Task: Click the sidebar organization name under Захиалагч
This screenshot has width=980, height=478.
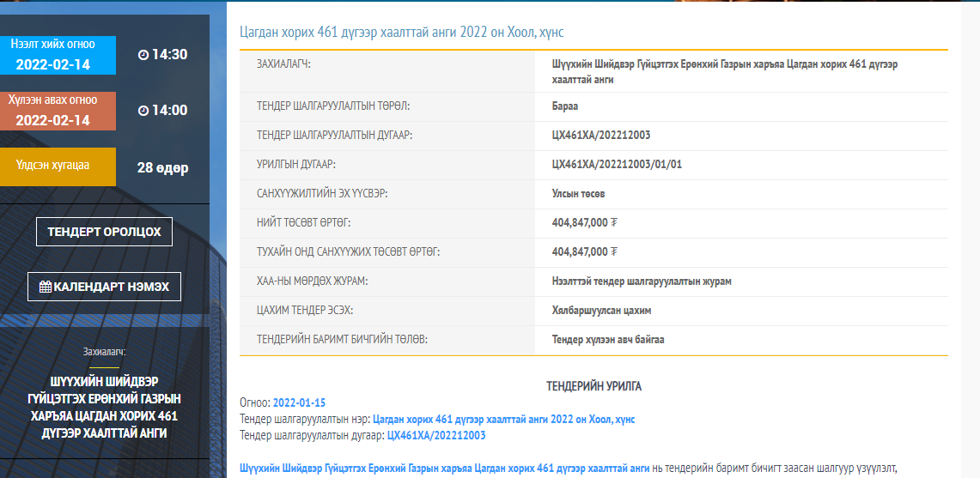Action: point(104,407)
